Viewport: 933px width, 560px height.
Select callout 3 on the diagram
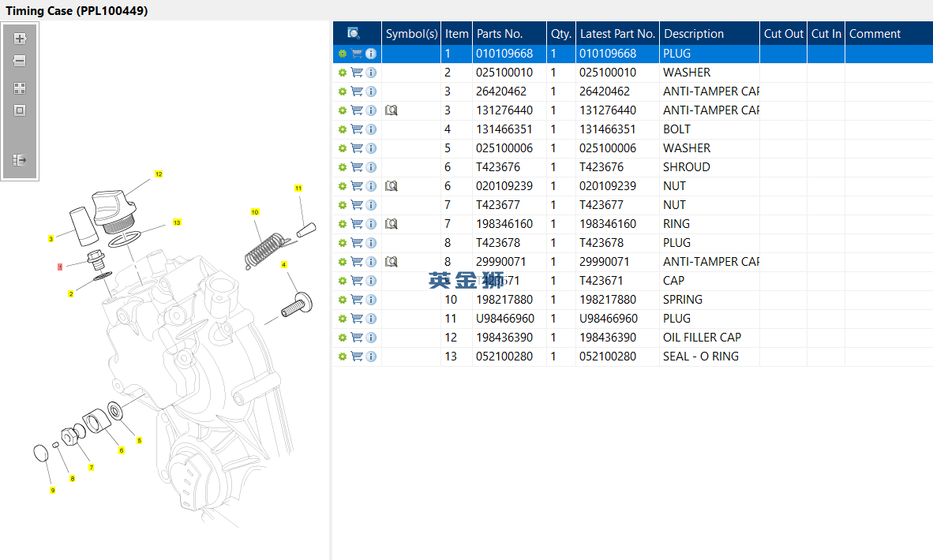51,239
